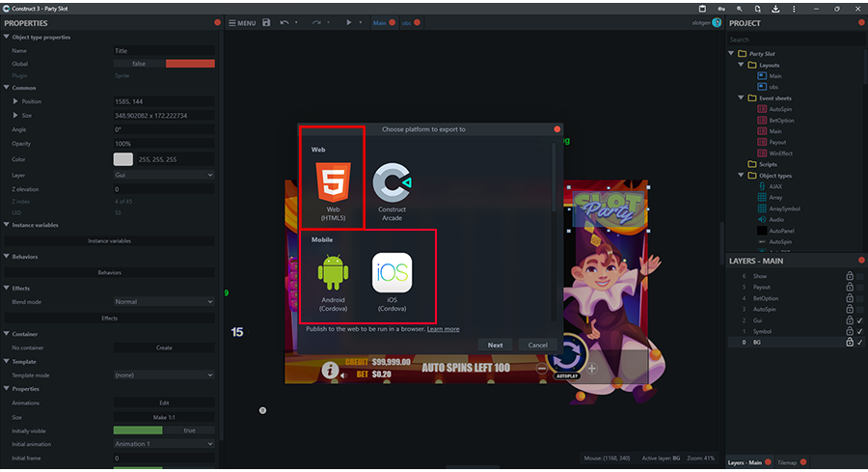
Task: Open the Blend mode dropdown
Action: (164, 302)
